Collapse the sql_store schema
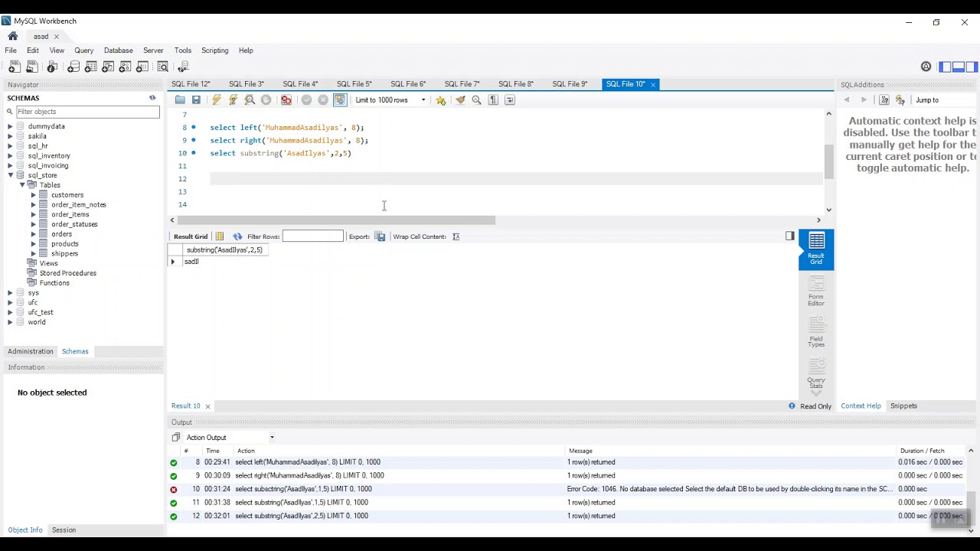 coord(10,175)
